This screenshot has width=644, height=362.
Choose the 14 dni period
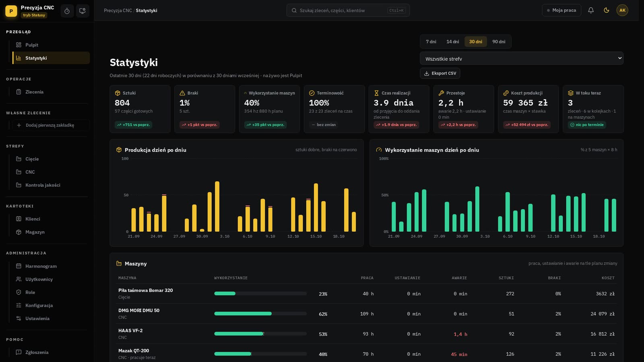[x=452, y=42]
